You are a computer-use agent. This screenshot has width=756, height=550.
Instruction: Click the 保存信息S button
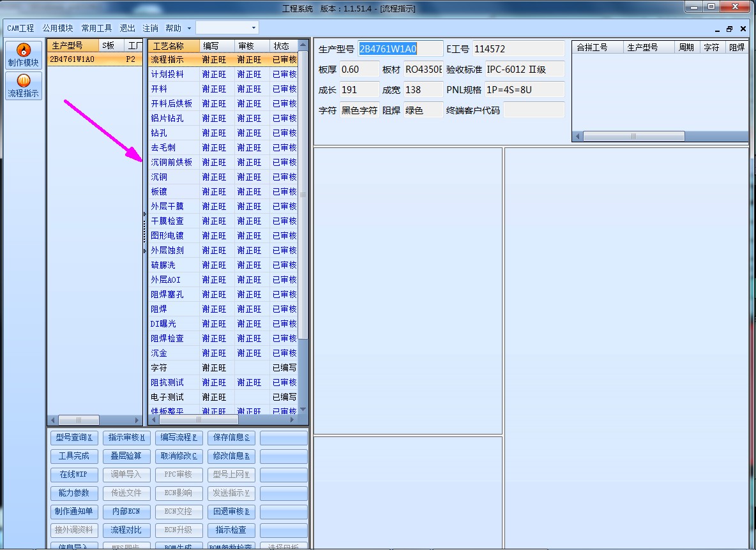point(231,437)
